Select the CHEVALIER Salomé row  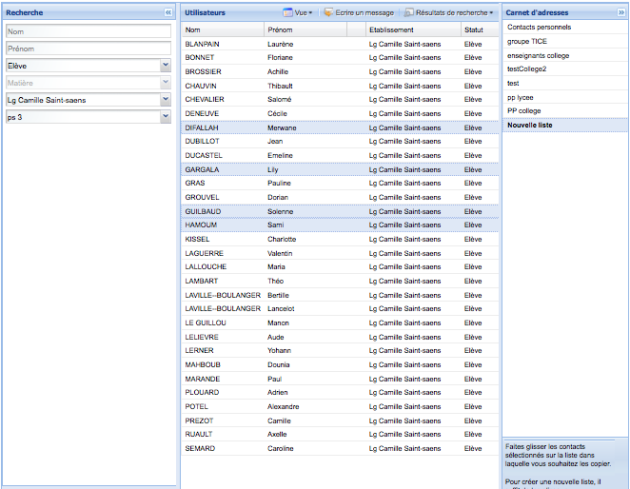[x=340, y=99]
